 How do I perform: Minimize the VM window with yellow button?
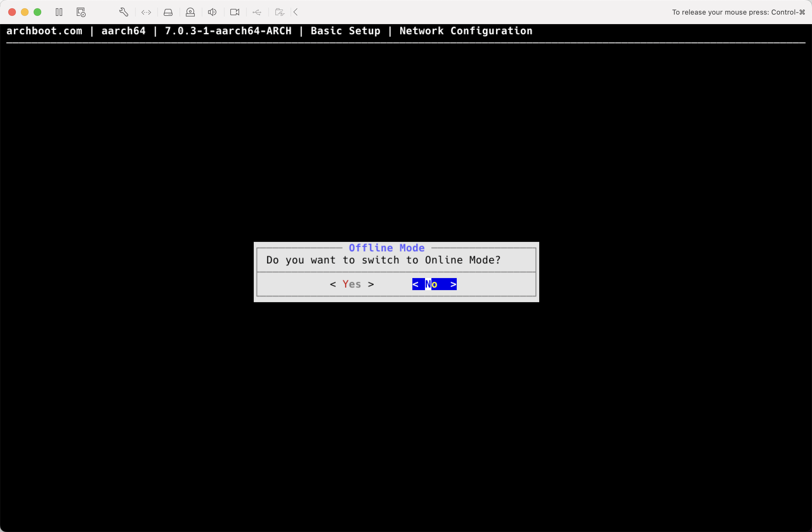[x=24, y=12]
